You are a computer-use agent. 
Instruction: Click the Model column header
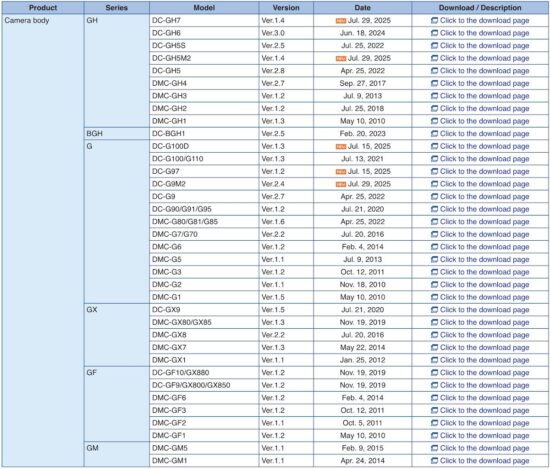pyautogui.click(x=204, y=8)
